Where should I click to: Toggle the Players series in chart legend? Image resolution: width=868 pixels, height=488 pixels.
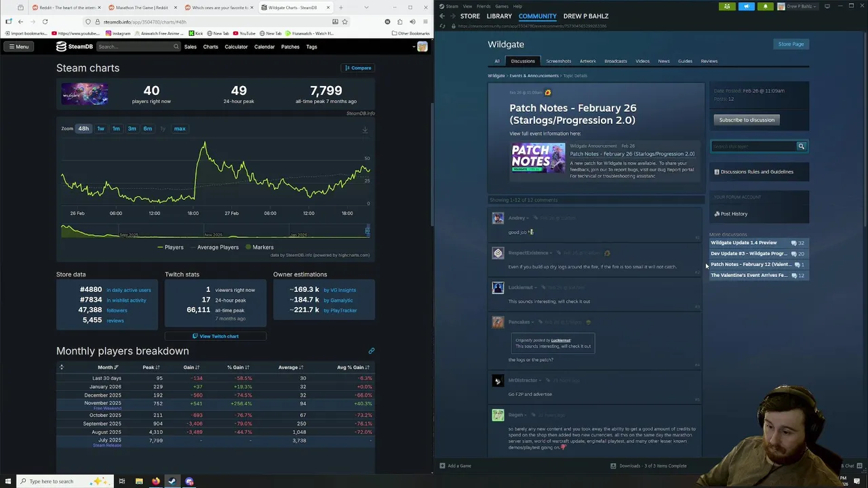(x=170, y=247)
